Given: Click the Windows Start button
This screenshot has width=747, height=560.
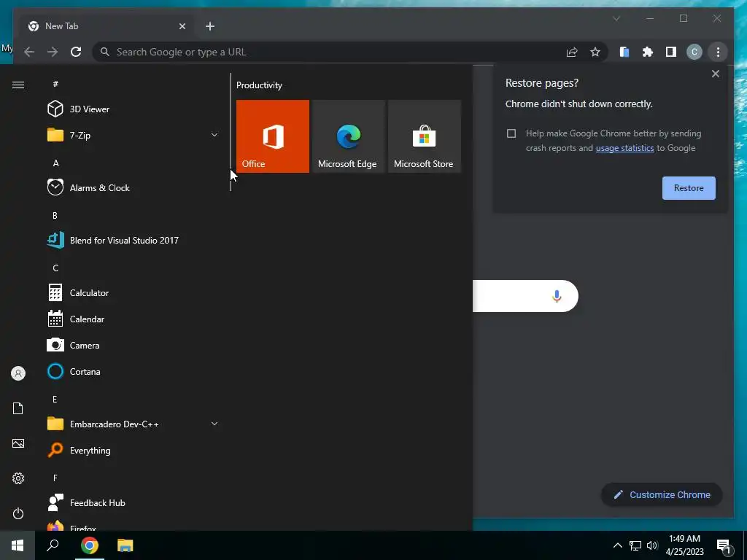Looking at the screenshot, I should pos(18,545).
